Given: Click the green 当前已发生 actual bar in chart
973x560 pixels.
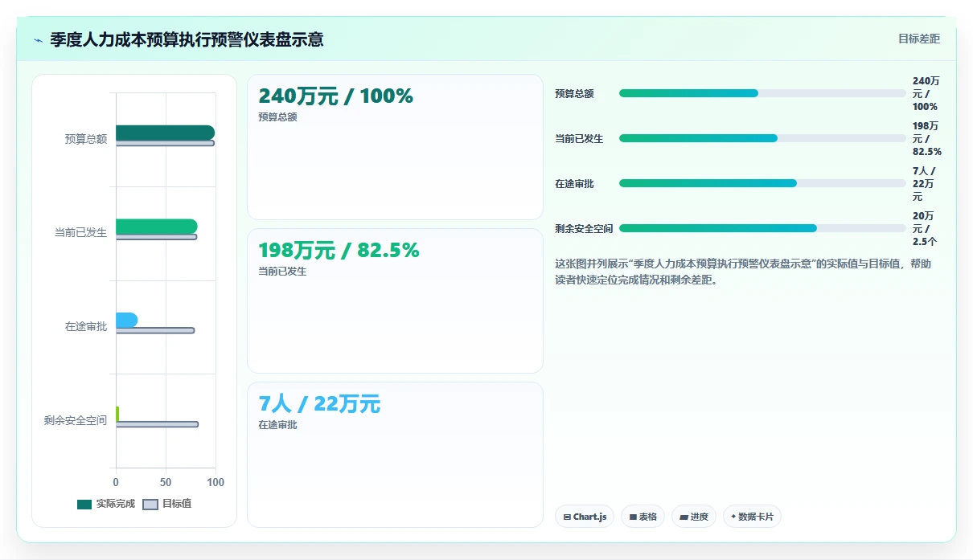Looking at the screenshot, I should [x=156, y=227].
